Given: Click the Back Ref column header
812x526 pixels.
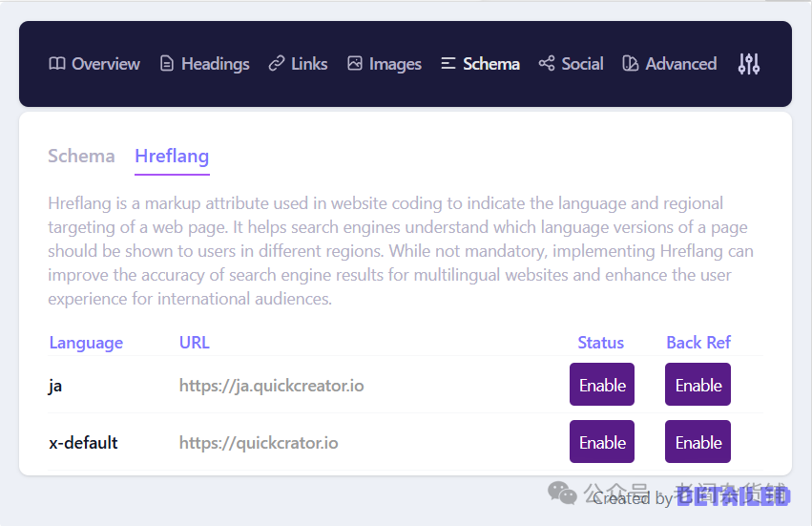Looking at the screenshot, I should tap(698, 343).
